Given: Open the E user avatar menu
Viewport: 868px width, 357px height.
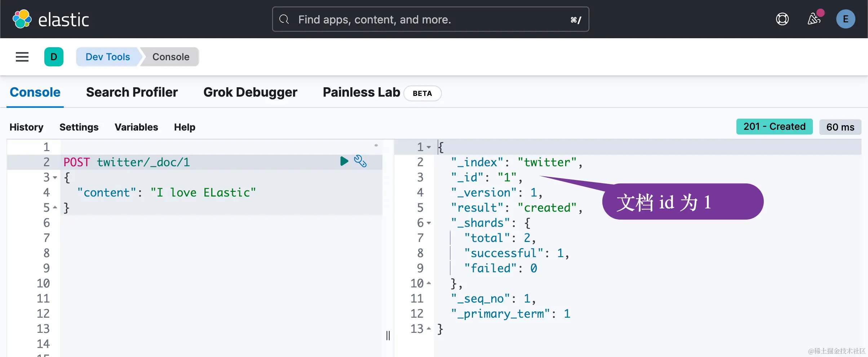Looking at the screenshot, I should click(x=846, y=19).
